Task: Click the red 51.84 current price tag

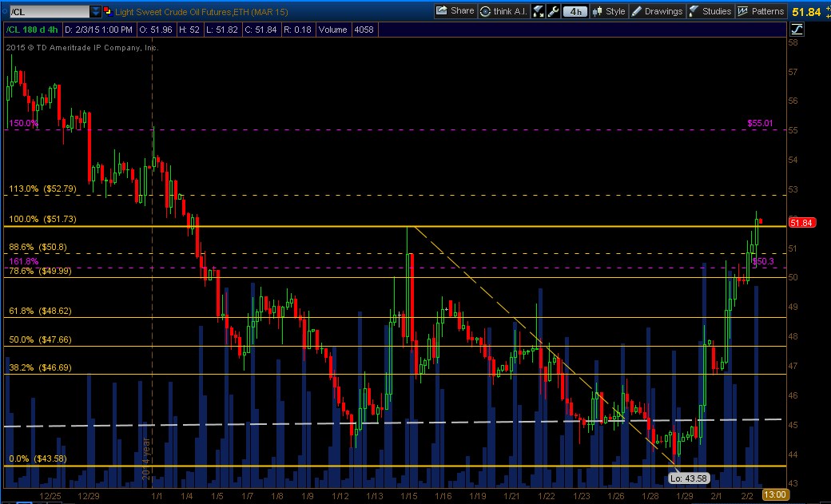Action: [802, 223]
